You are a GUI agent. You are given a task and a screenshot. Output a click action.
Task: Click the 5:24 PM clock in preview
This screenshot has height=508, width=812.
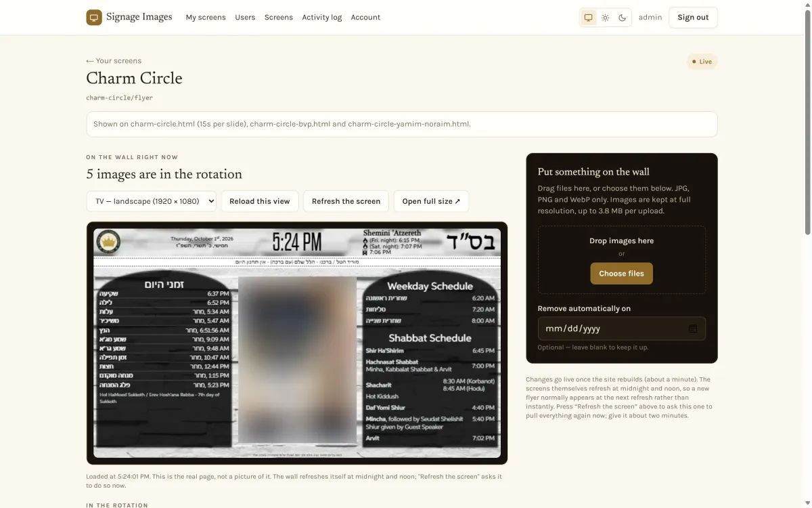click(x=297, y=242)
